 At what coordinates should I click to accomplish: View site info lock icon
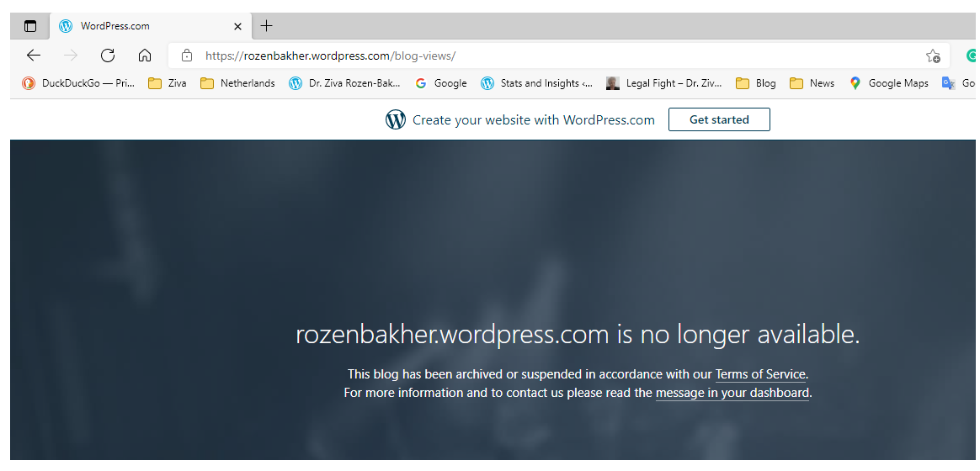[186, 56]
